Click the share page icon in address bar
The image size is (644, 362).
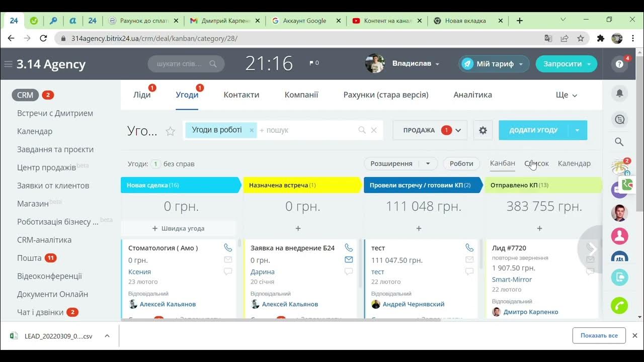coord(565,38)
